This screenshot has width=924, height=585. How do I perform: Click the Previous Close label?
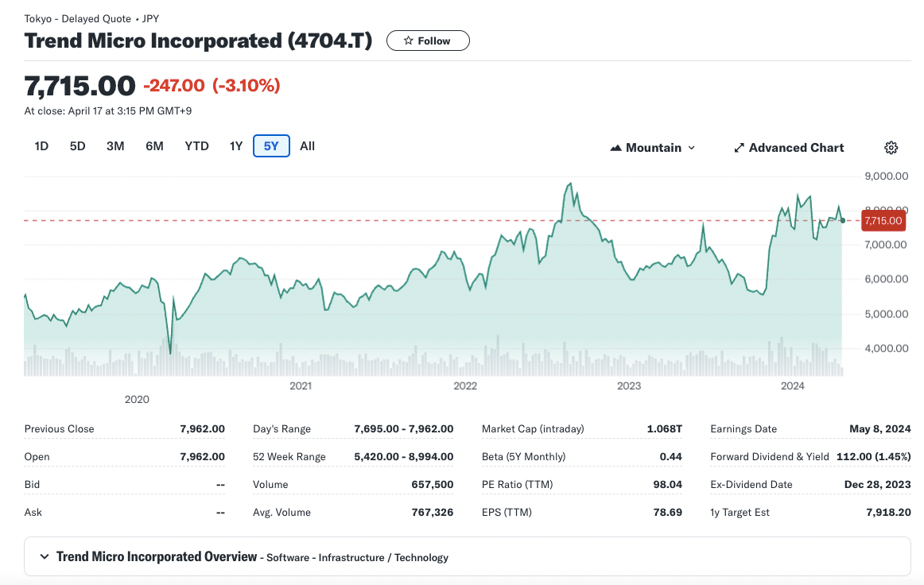pyautogui.click(x=59, y=429)
